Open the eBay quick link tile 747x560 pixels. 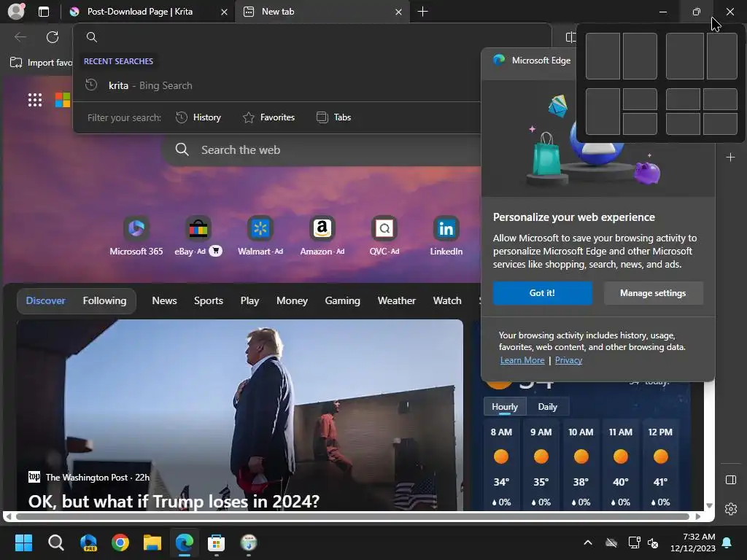tap(198, 236)
